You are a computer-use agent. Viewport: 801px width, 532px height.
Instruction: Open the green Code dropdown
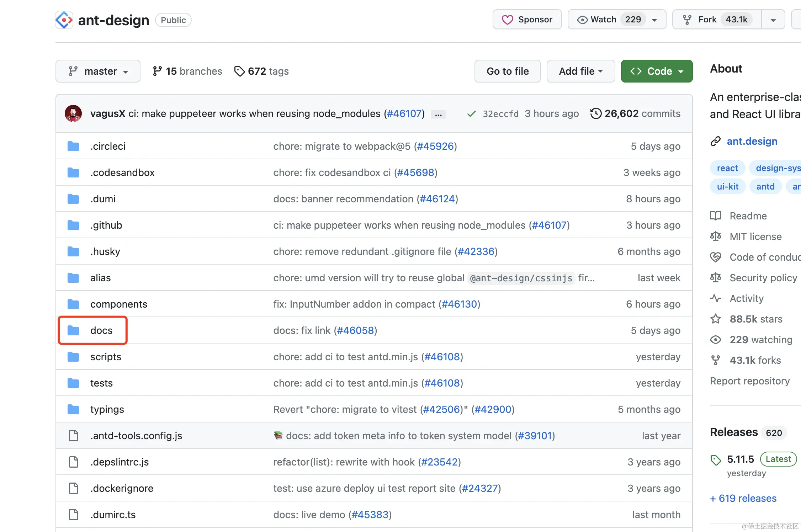click(x=657, y=71)
